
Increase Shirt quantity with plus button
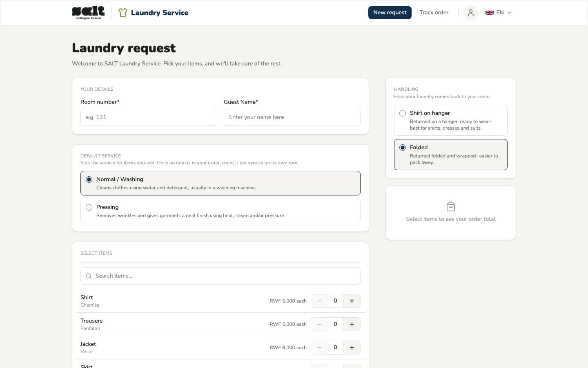pos(352,301)
